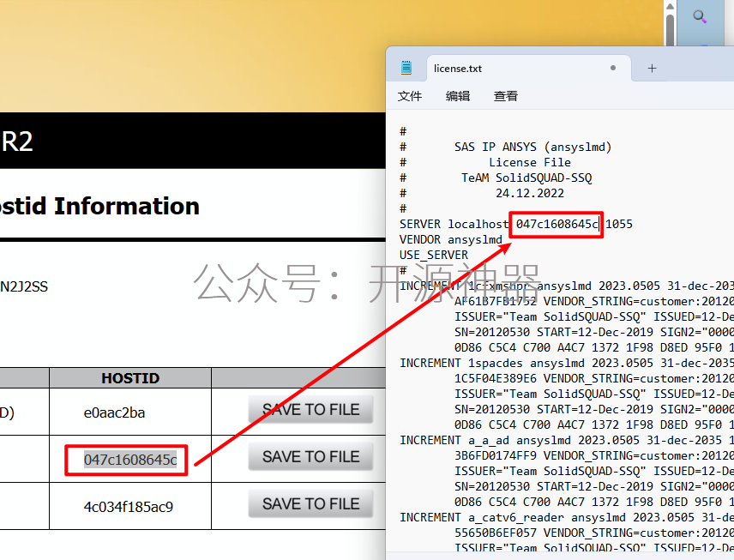Open the 编辑 menu in Notepad
The width and height of the screenshot is (734, 560).
tap(458, 96)
